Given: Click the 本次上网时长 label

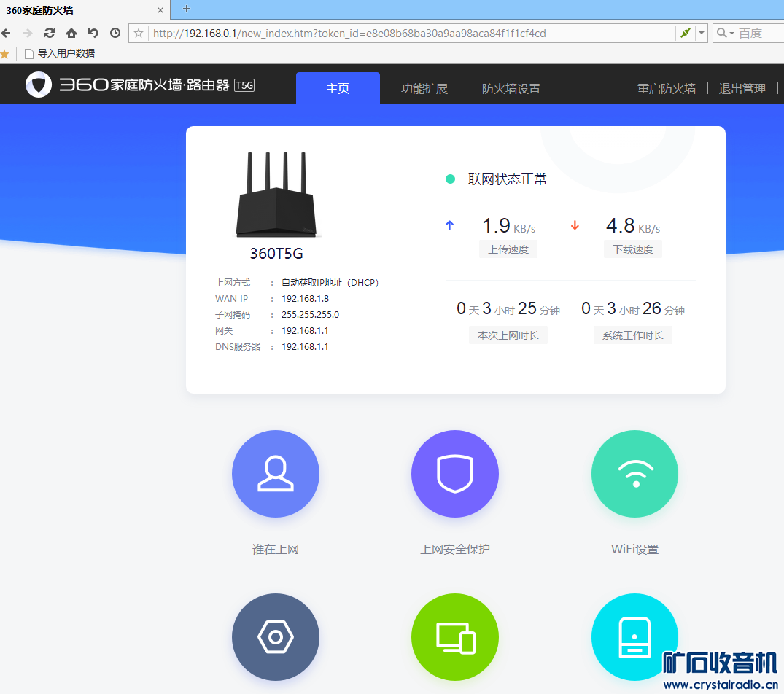Looking at the screenshot, I should 508,335.
